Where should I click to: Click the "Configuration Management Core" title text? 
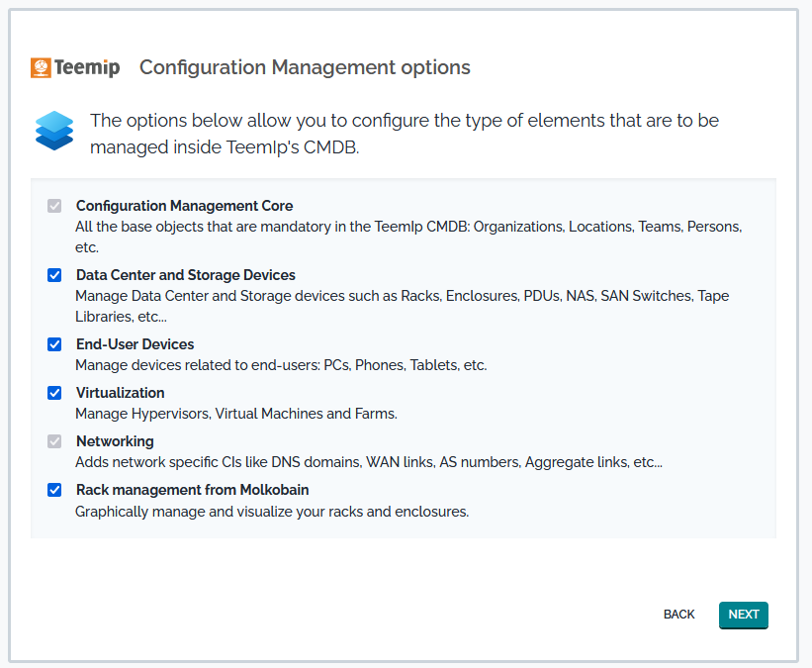click(x=184, y=206)
